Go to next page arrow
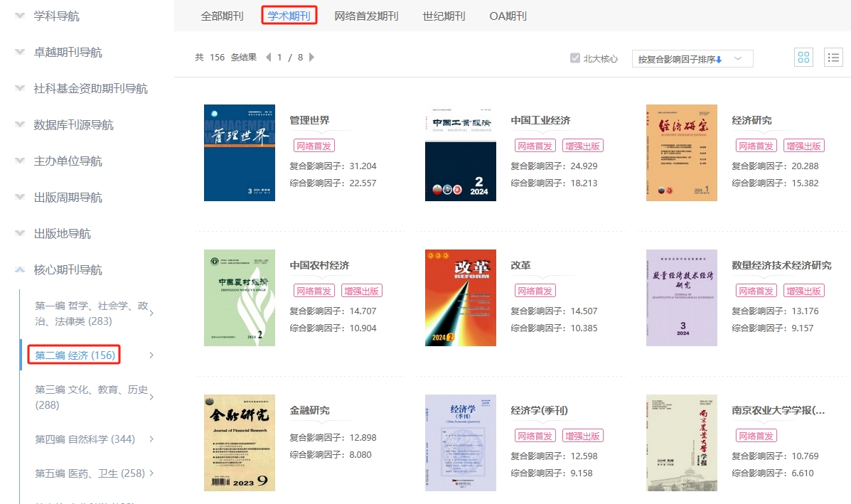Screen dimensions: 851x504 (311, 58)
